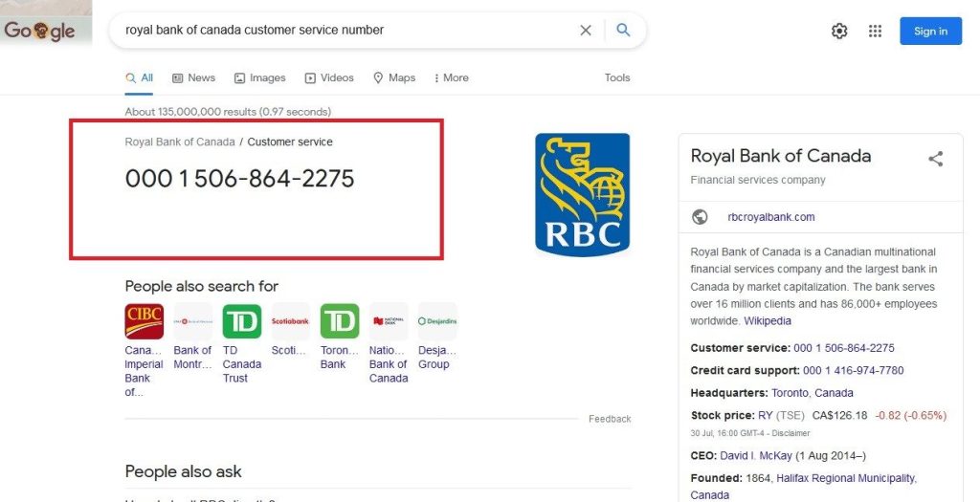980x502 pixels.
Task: Click the Headquarters label link
Action: 729,393
